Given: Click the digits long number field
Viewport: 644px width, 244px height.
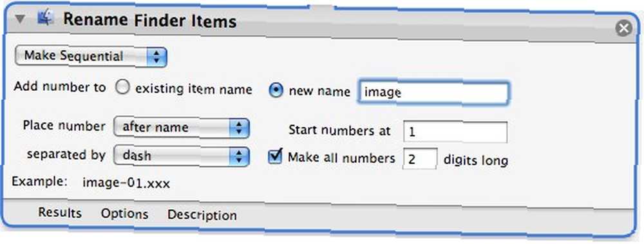Looking at the screenshot, I should pos(420,158).
